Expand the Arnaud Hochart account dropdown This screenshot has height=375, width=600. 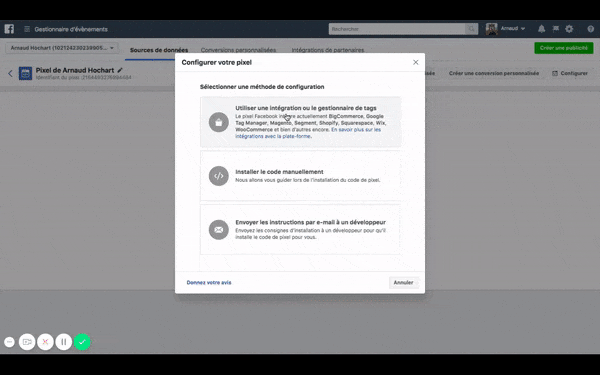[62, 48]
